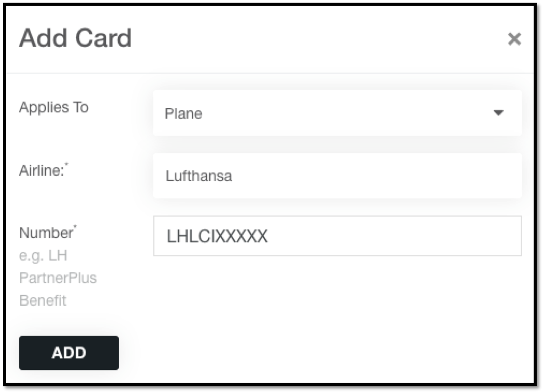Place cursor in the LHLCIXXXXX text
543x392 pixels.
pos(217,236)
